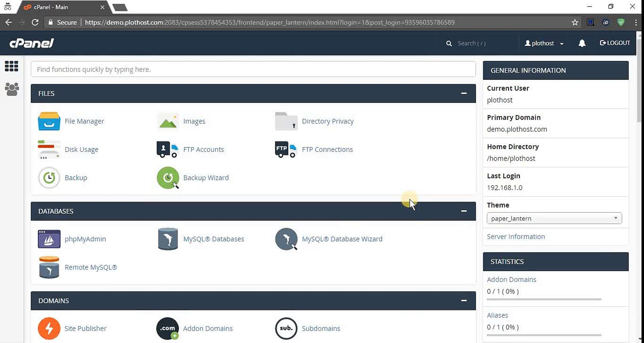The width and height of the screenshot is (644, 343).
Task: Collapse the DATABASES section
Action: pyautogui.click(x=464, y=211)
